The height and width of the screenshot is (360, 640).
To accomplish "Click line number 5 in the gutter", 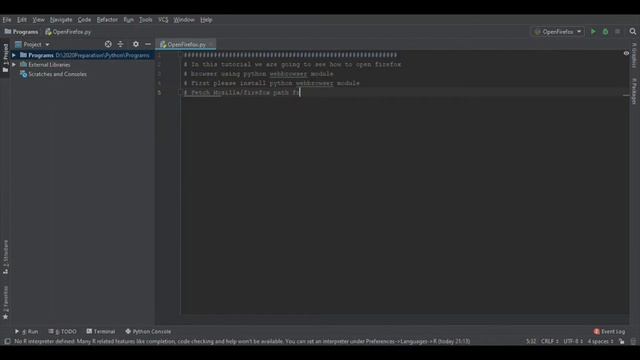I will (159, 93).
